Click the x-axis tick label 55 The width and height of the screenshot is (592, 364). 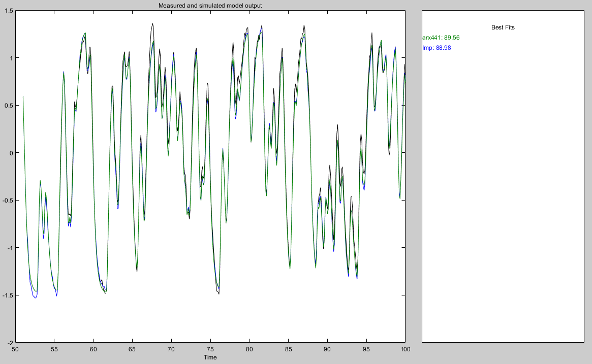pos(54,349)
